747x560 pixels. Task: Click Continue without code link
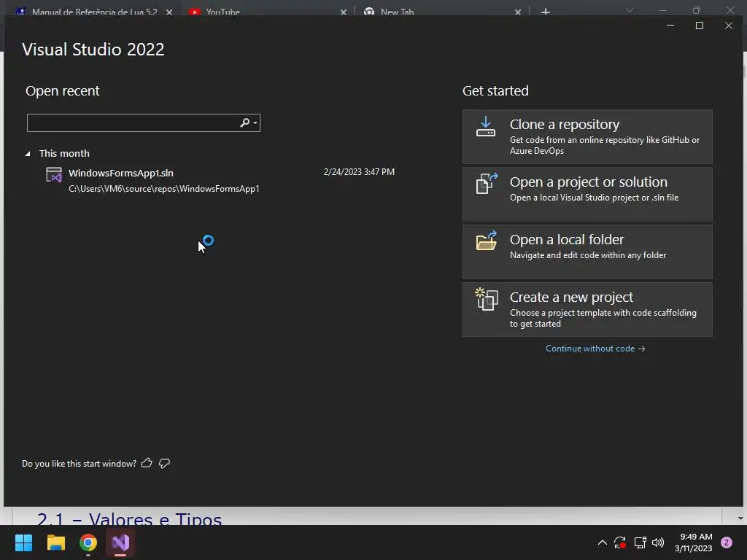595,349
